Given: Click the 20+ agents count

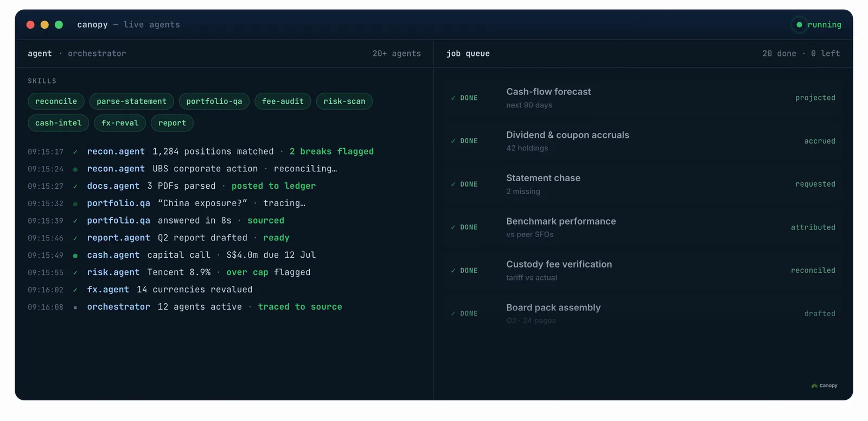Looking at the screenshot, I should pos(397,54).
